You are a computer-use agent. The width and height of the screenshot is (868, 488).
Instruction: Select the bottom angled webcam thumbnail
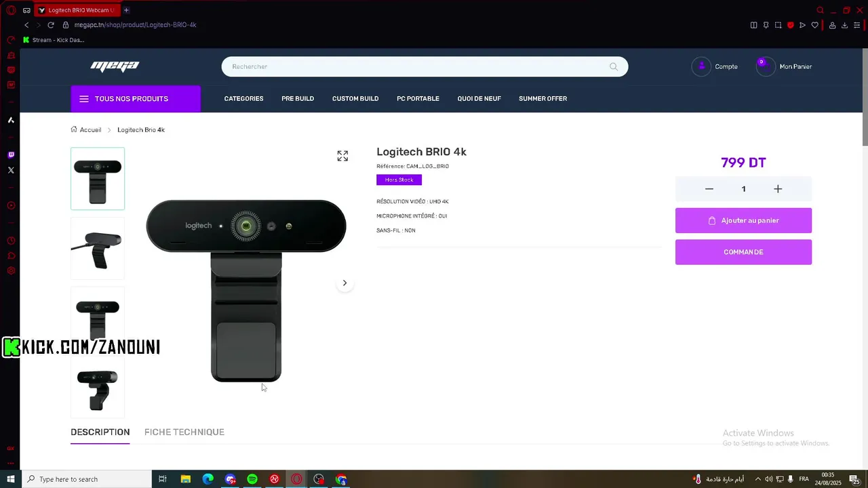(98, 388)
